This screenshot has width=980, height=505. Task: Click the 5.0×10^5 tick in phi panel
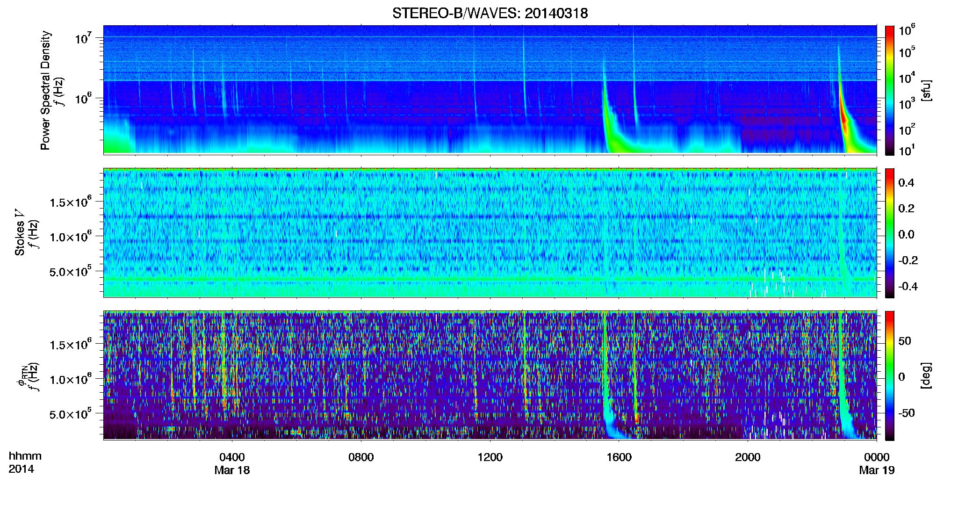coord(71,414)
